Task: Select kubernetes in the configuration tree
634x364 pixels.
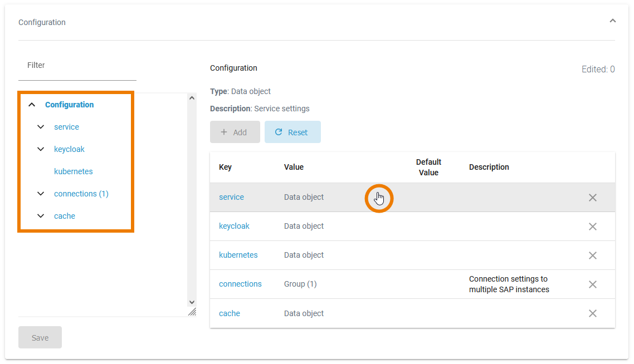Action: tap(73, 171)
